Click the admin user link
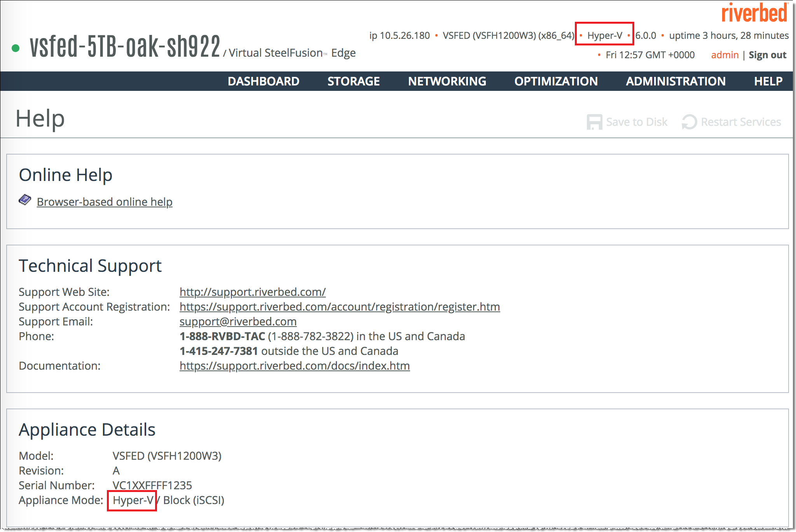 (x=725, y=55)
